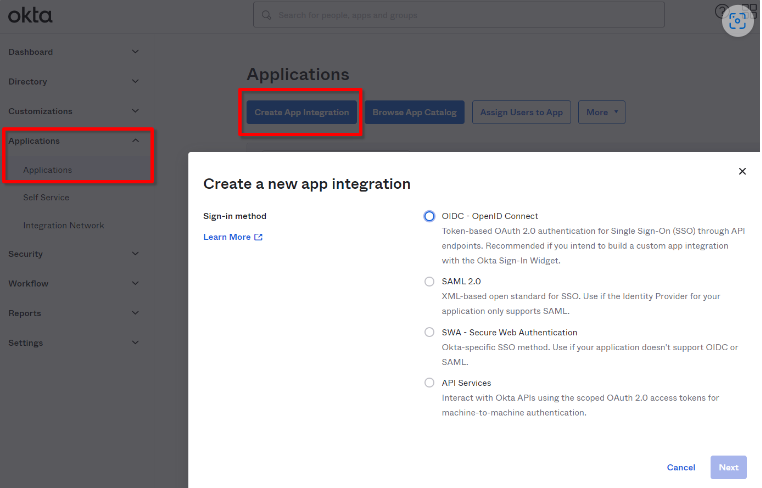Open Self Service in the sidebar

pos(46,197)
